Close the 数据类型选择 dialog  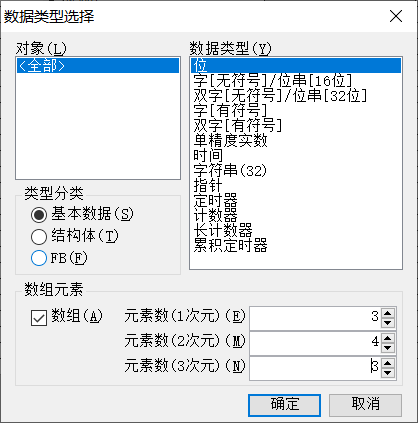pos(396,16)
